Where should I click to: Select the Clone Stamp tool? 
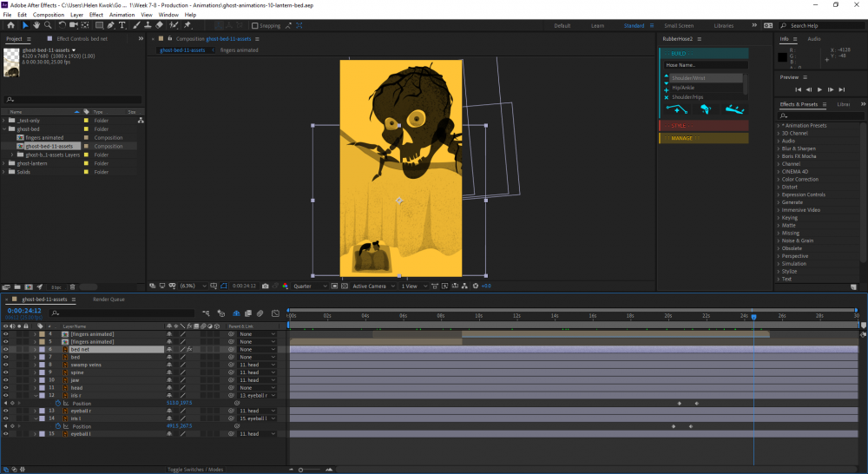pos(148,25)
